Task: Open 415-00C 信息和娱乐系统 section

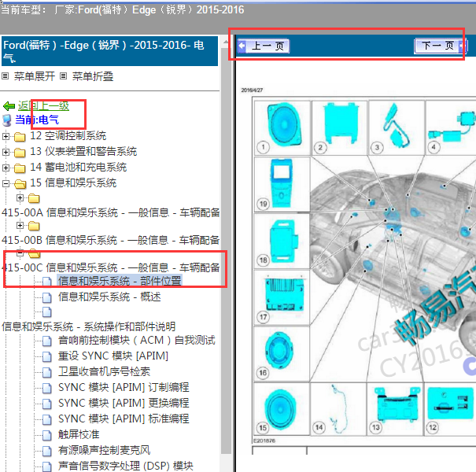Action: coord(110,267)
